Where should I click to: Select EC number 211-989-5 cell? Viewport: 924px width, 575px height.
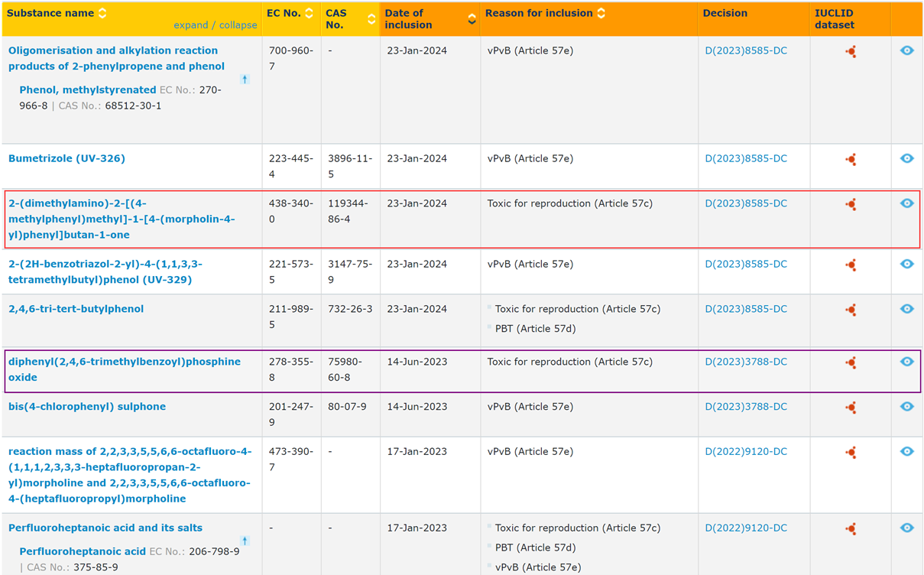pos(290,317)
